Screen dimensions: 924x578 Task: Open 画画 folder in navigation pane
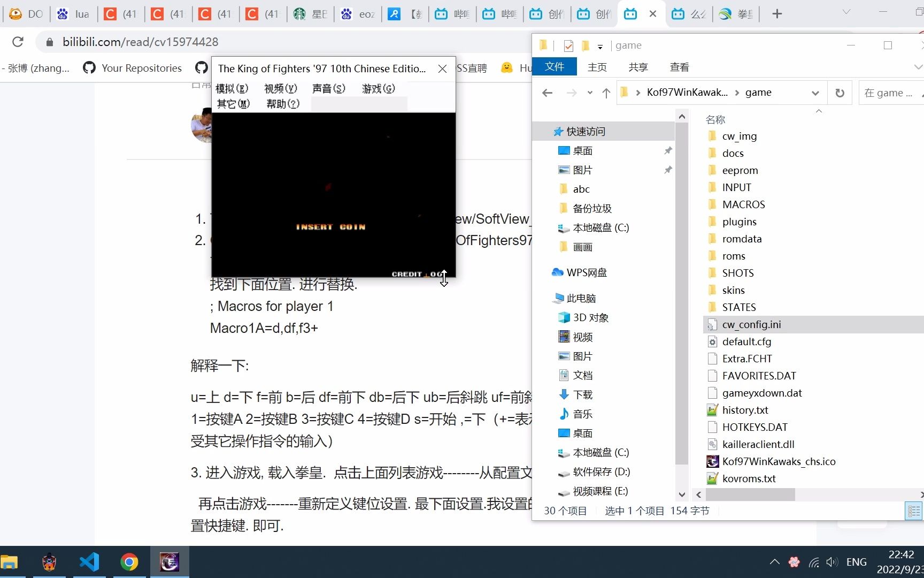point(582,247)
